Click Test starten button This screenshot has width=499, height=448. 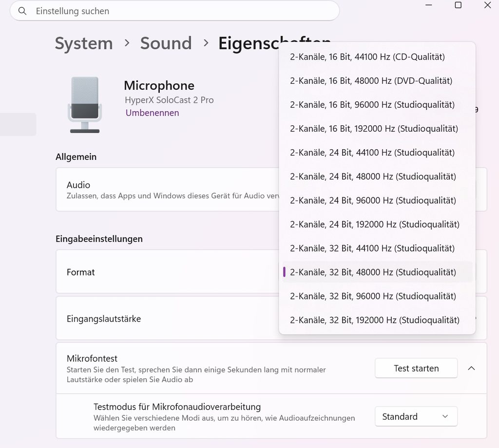(416, 368)
